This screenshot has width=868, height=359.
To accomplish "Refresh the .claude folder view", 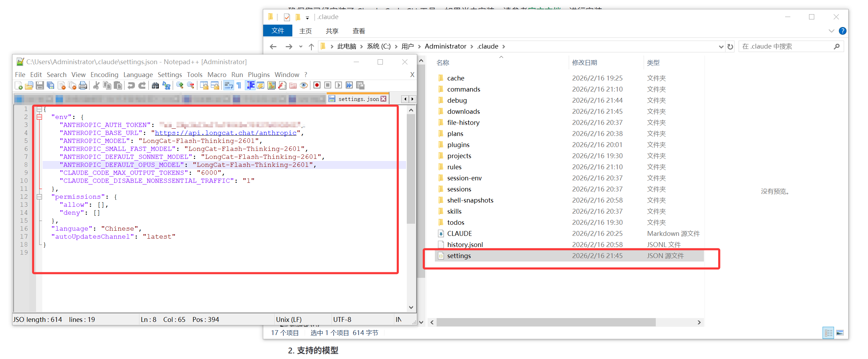I will [730, 46].
